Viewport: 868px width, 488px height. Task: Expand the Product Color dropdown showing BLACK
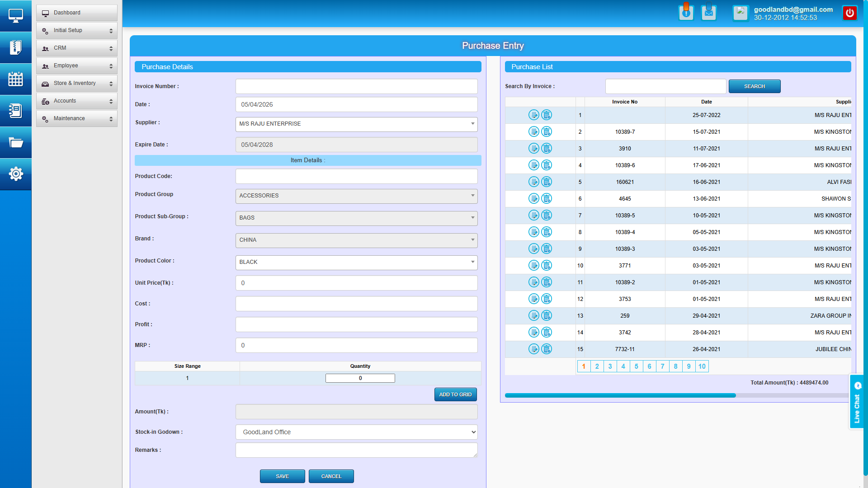click(x=472, y=263)
